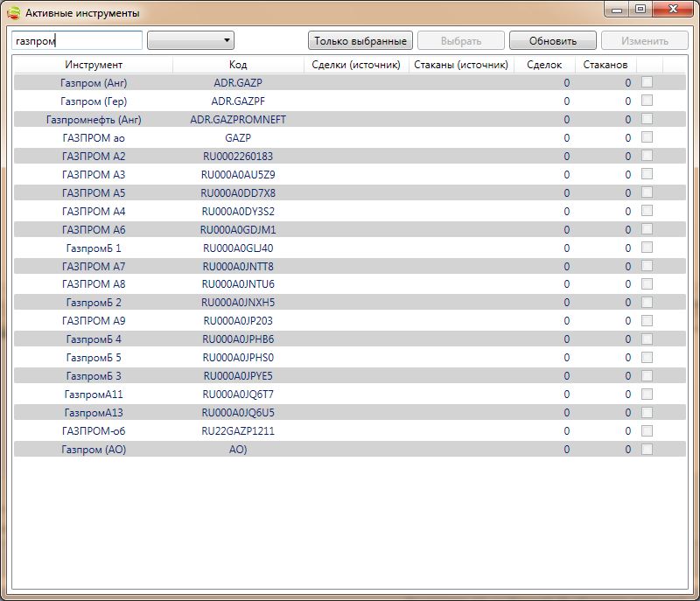Tick the checkbox for Газпром (Анг)
Screen dimensions: 700x601
(x=647, y=82)
